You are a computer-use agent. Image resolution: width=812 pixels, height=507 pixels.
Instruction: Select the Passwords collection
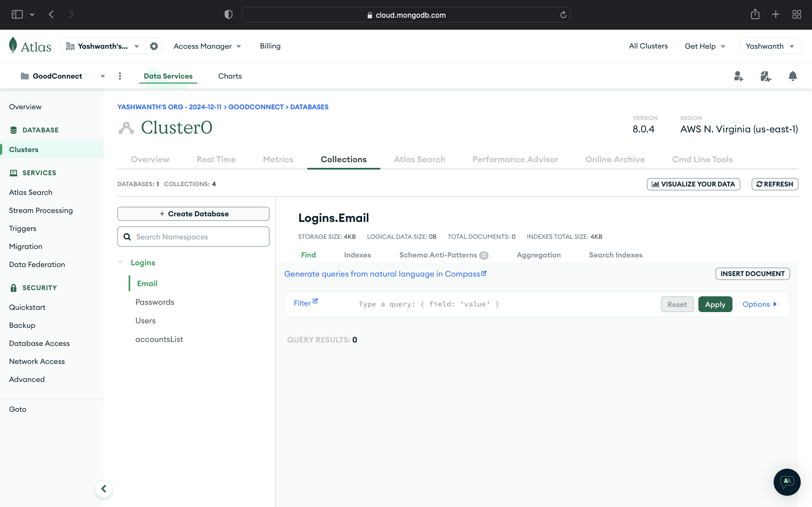click(155, 302)
